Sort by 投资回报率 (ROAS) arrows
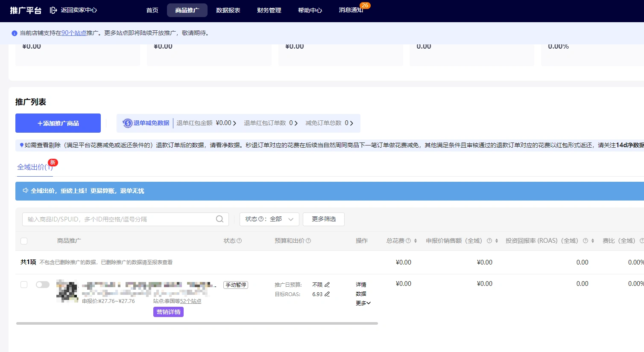The image size is (644, 352). pyautogui.click(x=593, y=241)
